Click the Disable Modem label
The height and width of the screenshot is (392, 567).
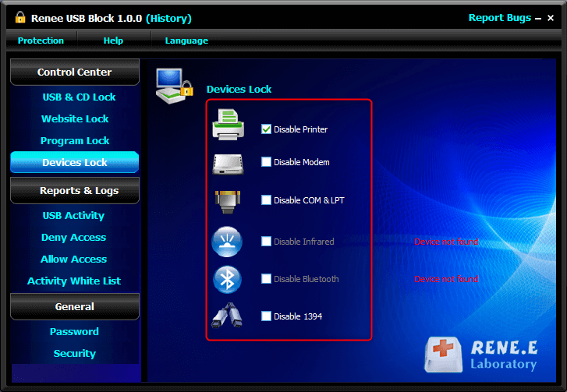coord(302,162)
